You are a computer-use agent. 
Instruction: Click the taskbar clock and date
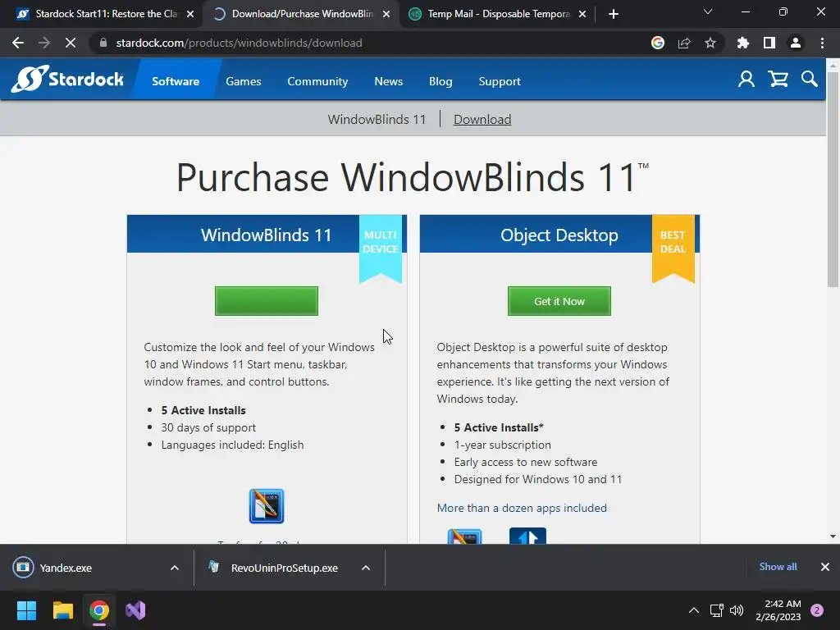coord(778,610)
